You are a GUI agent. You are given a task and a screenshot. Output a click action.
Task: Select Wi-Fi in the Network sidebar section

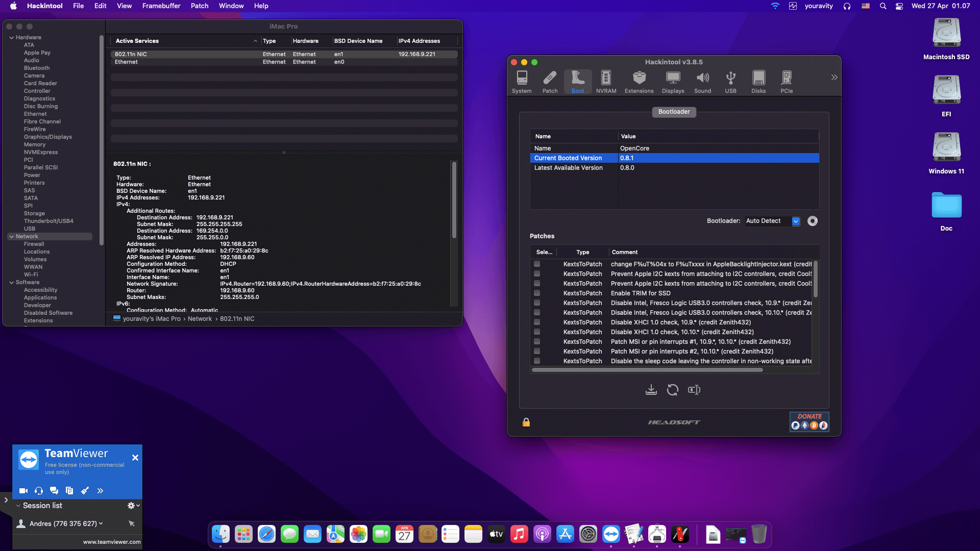(x=31, y=275)
